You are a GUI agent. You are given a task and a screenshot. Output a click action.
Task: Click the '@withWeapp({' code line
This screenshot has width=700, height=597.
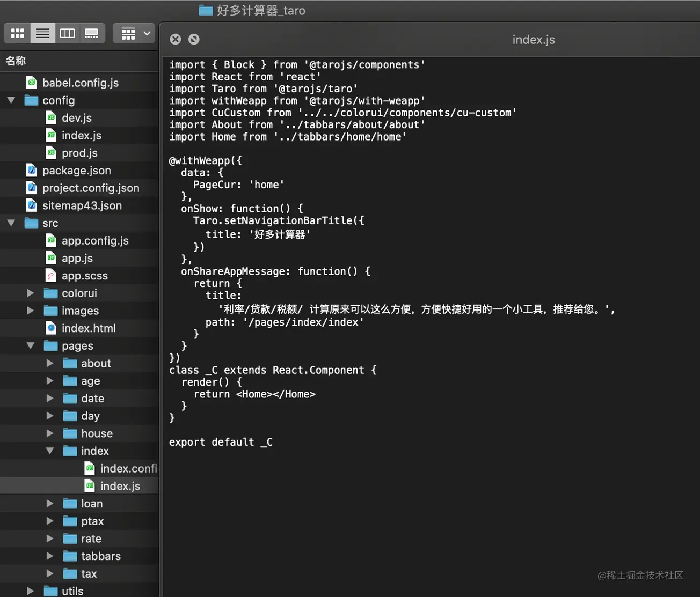(x=206, y=160)
